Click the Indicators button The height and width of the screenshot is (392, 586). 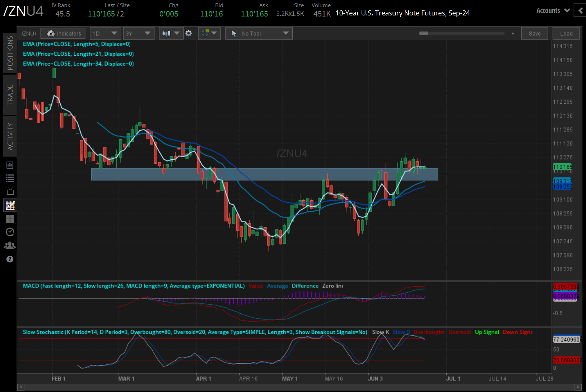(x=63, y=33)
